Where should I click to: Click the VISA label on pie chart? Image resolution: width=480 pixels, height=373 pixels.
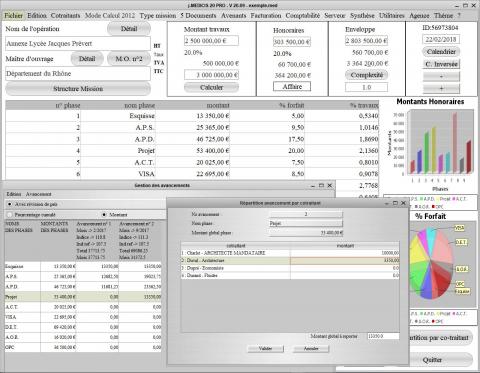(x=460, y=228)
